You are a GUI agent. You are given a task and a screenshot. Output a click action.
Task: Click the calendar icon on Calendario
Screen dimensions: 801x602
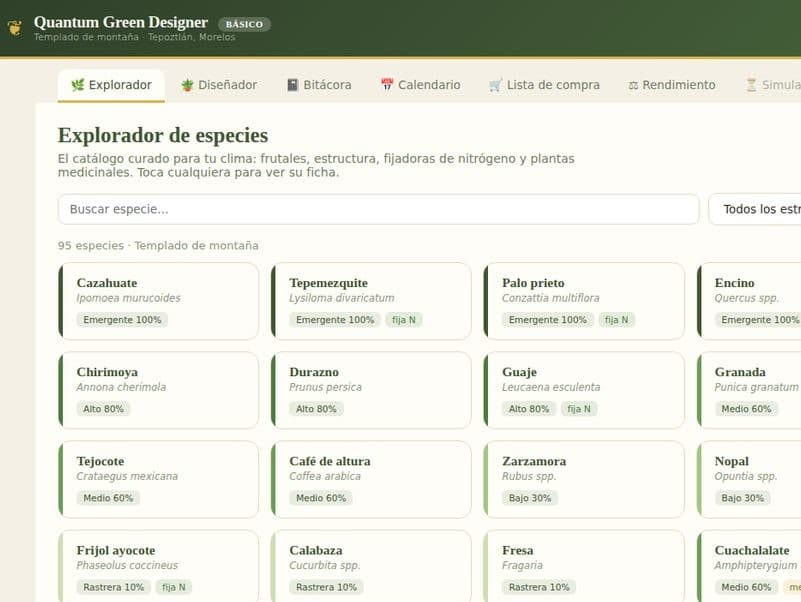click(x=387, y=85)
